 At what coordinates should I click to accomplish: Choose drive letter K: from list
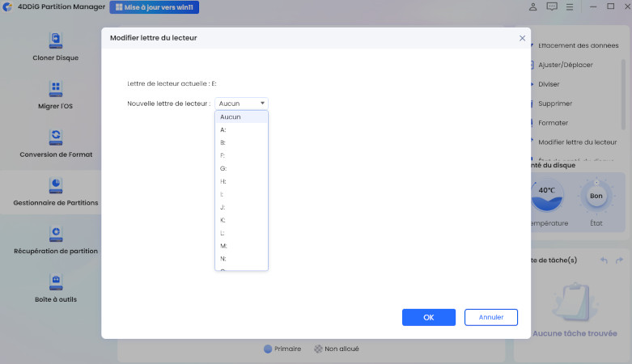coord(241,220)
